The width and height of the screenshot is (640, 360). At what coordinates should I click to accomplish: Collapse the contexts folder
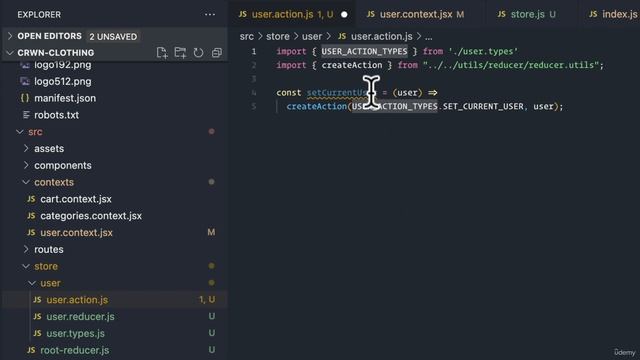tap(26, 182)
